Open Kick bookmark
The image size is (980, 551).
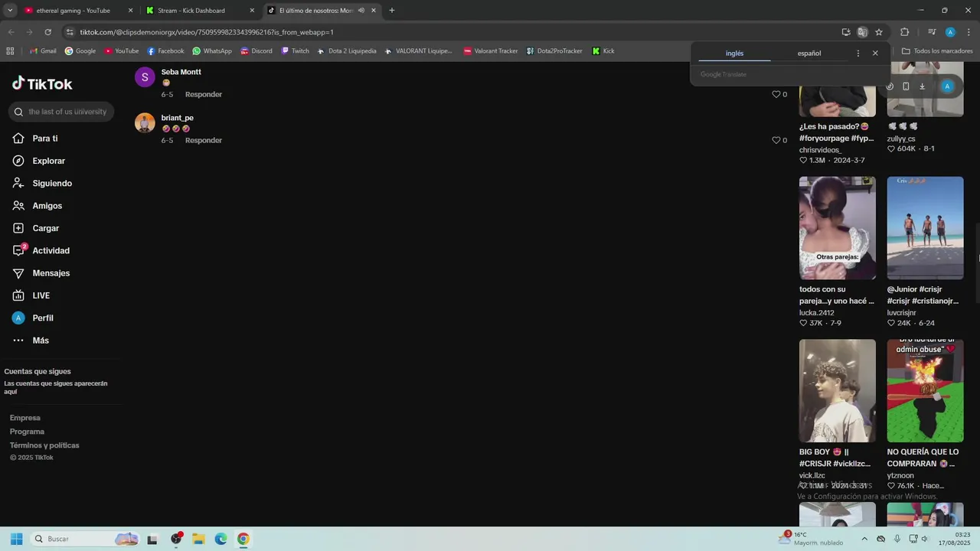coord(603,51)
